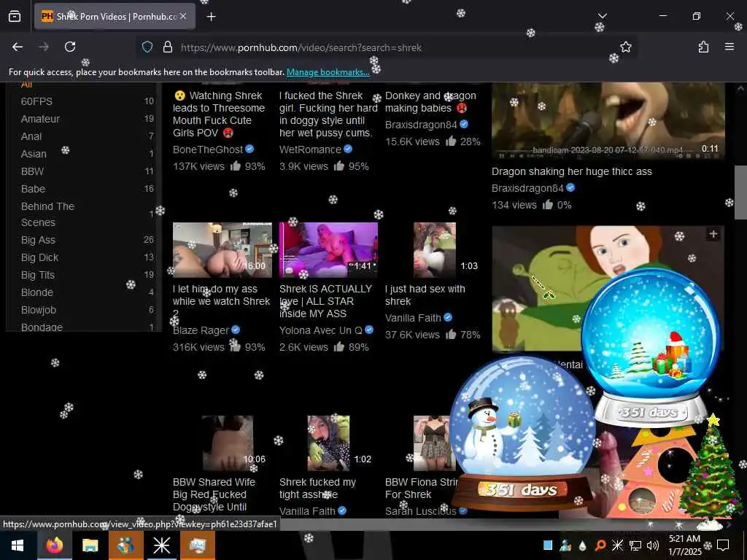
Task: Open the Windows Start menu
Action: [18, 545]
